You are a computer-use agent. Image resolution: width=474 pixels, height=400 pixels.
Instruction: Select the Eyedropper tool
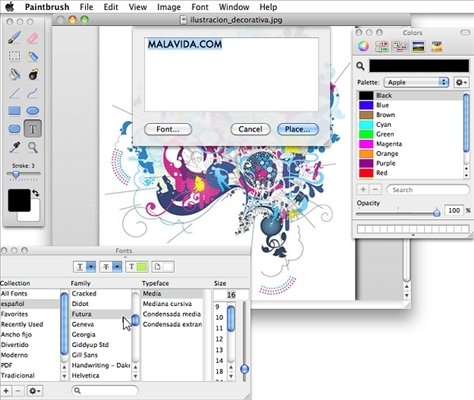tap(15, 147)
